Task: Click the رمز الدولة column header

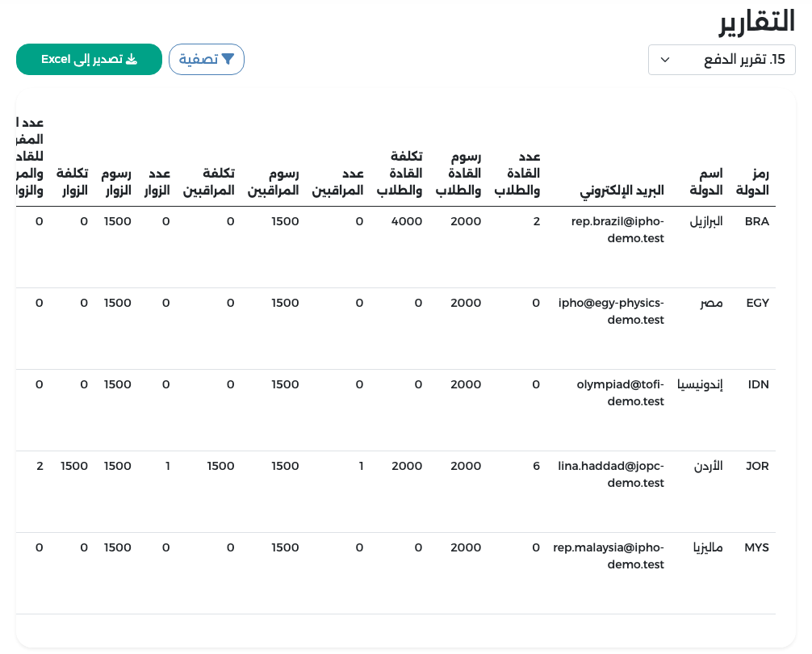Action: 752,182
